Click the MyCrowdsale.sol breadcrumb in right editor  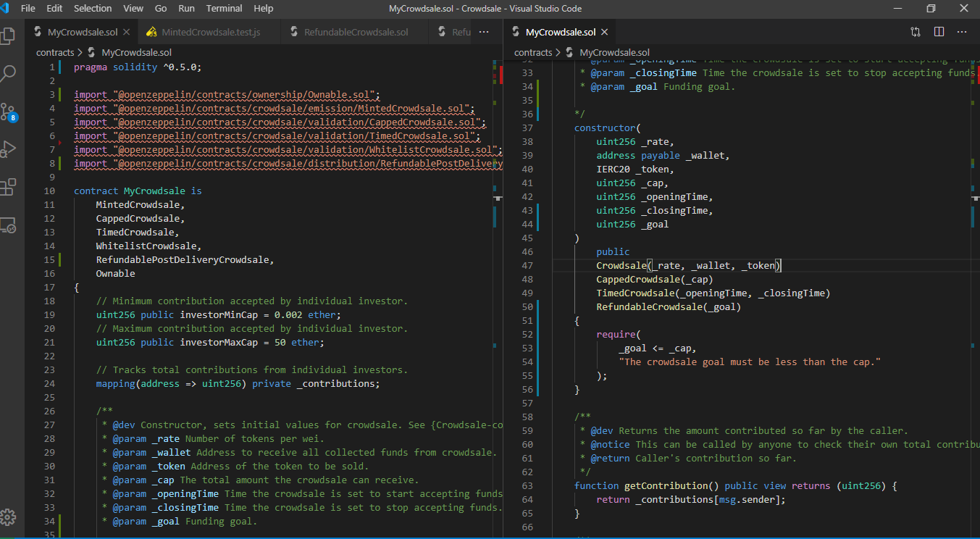pos(614,52)
